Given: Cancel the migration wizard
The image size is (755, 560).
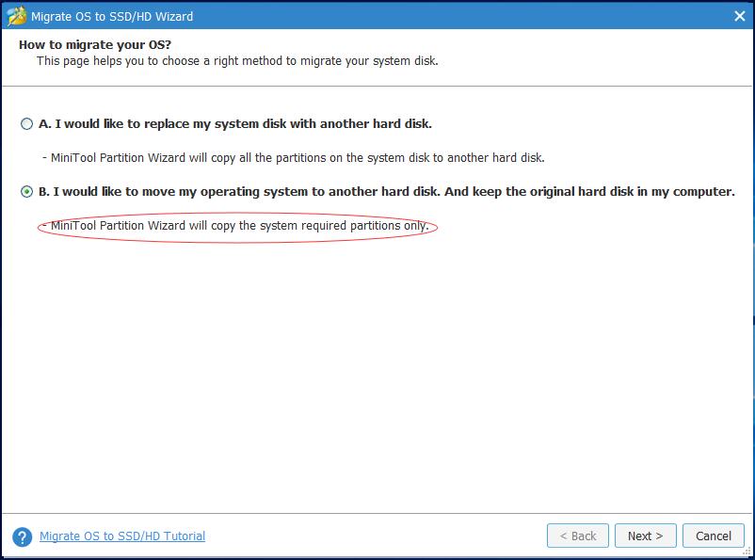Looking at the screenshot, I should [x=714, y=536].
